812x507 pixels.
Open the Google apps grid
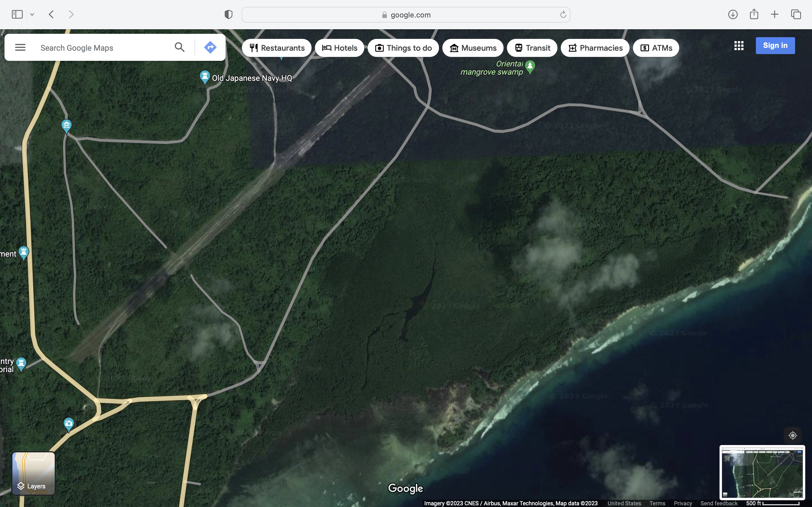[738, 46]
